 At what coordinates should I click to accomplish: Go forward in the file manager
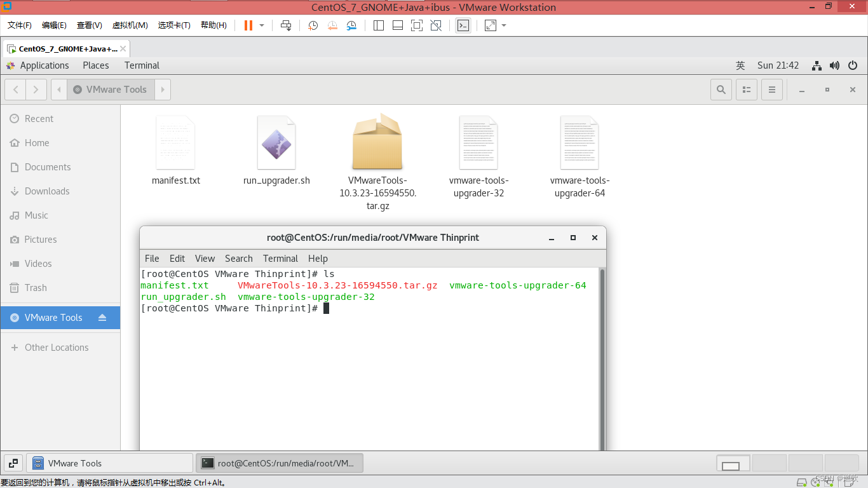pos(36,90)
